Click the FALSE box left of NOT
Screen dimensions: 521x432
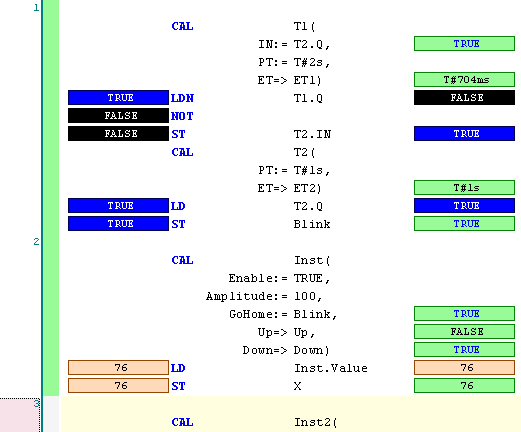(118, 116)
